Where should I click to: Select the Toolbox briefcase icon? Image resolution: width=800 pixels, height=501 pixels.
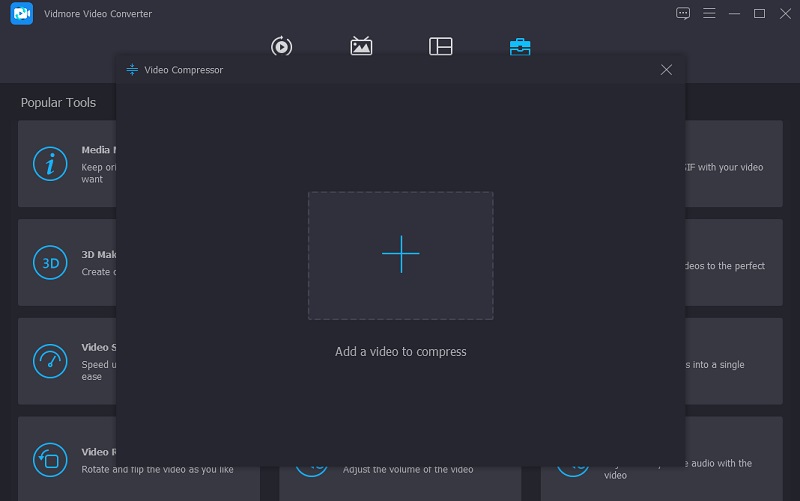(520, 46)
